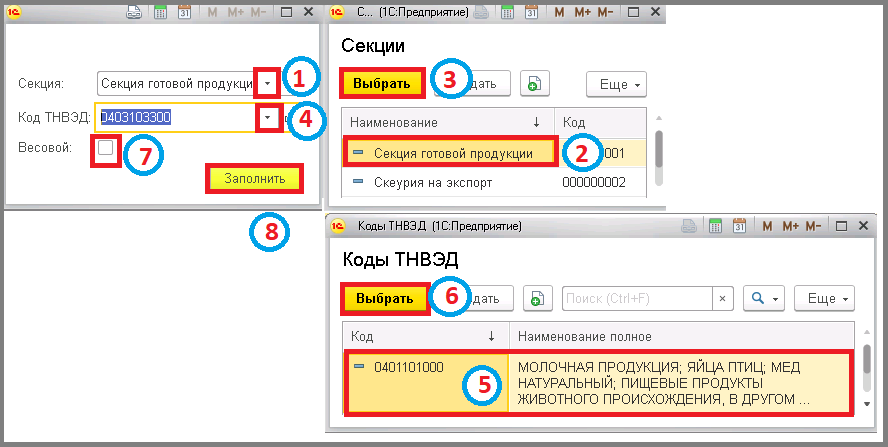Click the Секции list scrollbar thumb

click(659, 148)
